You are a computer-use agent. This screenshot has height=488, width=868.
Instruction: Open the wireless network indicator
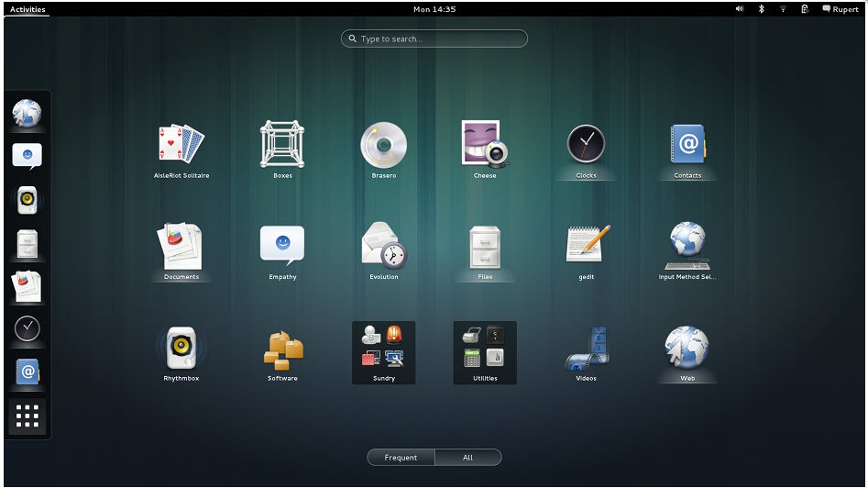[x=783, y=9]
